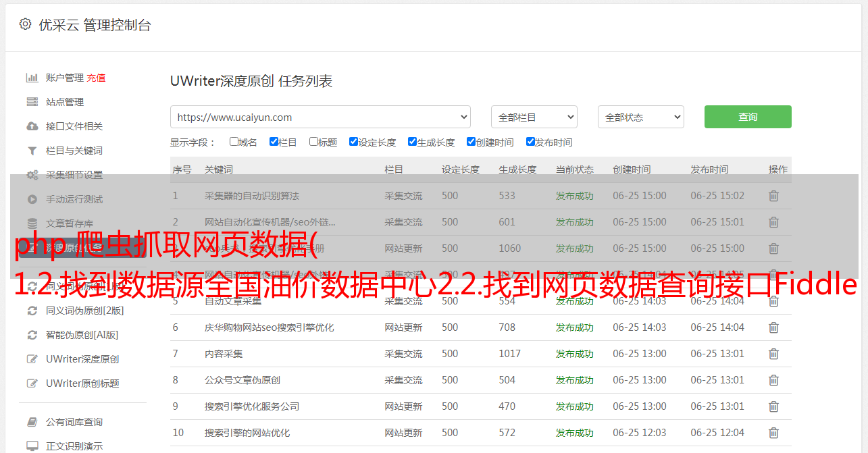The image size is (868, 453).
Task: Open UWriter深度原创 in the sidebar
Action: coord(82,359)
